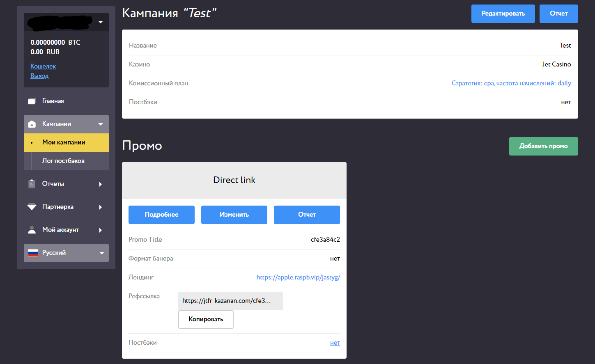The height and width of the screenshot is (364, 595).
Task: Expand the Мой аккаунт submenu arrow
Action: coord(101,230)
